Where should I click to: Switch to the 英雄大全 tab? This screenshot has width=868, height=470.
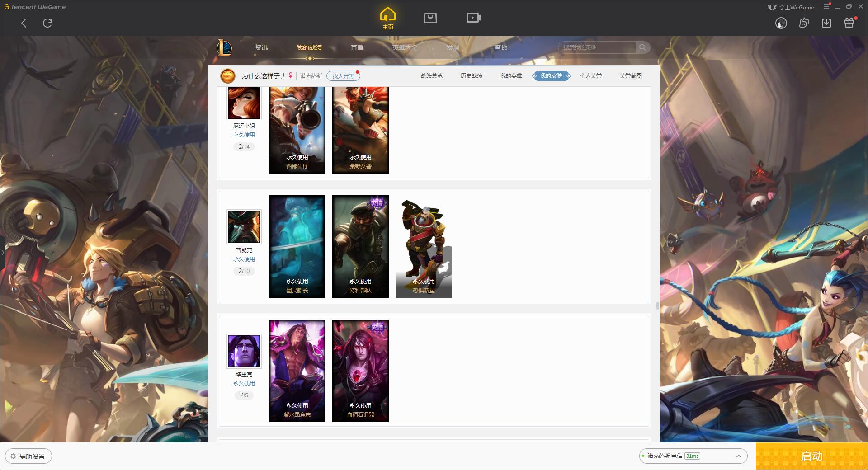tap(405, 47)
